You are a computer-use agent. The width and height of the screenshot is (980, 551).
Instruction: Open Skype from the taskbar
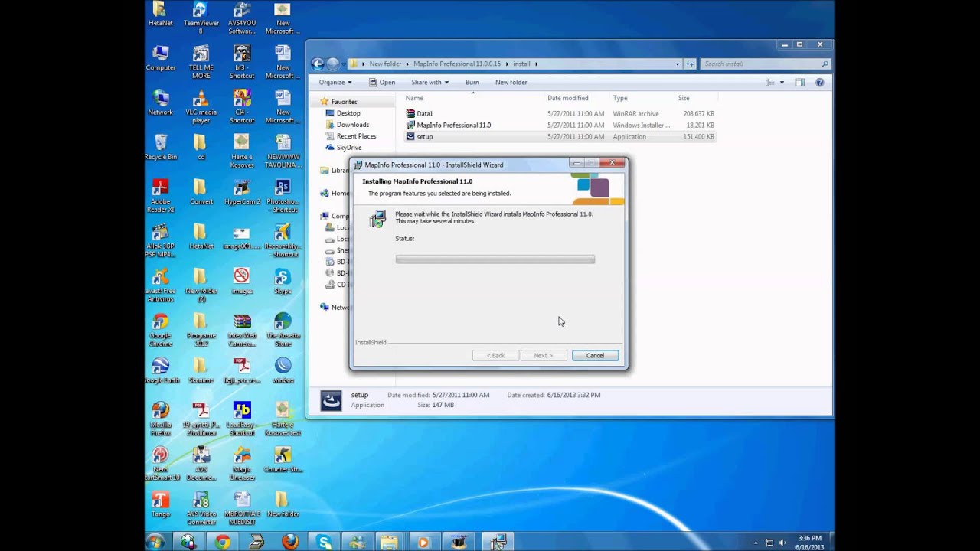324,542
